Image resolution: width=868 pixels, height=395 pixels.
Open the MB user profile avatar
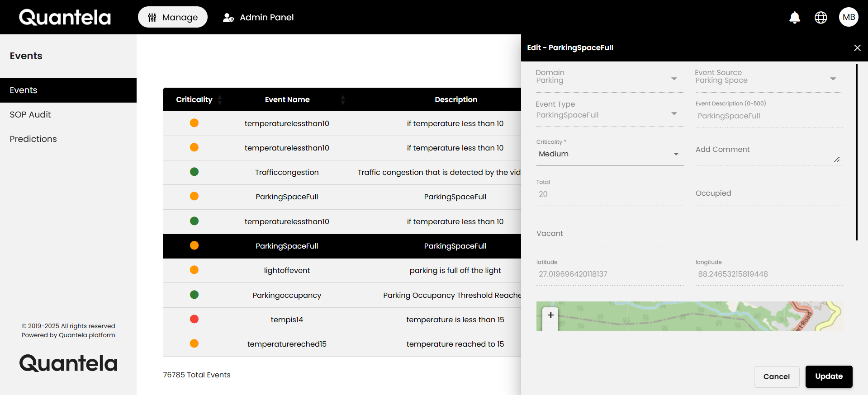coord(849,17)
